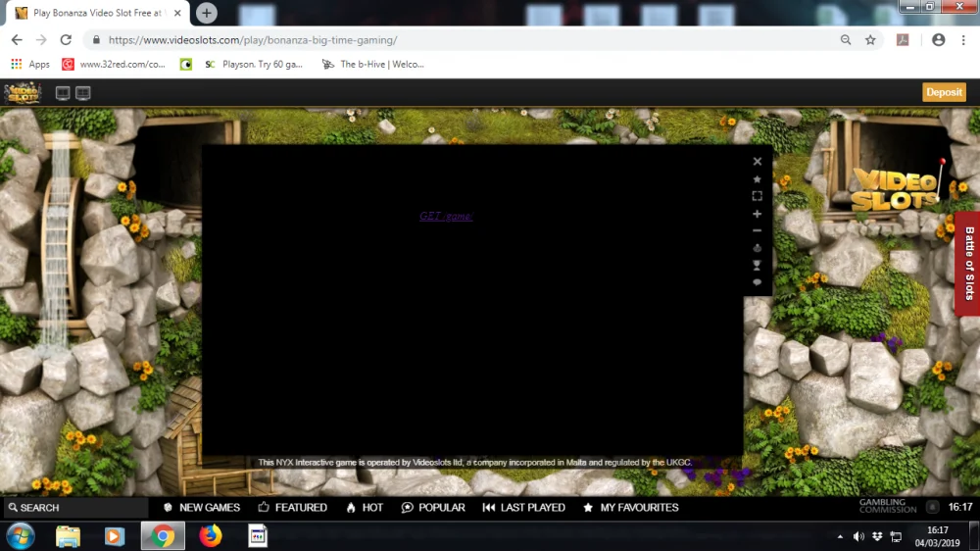Click the SEARCH field

coord(75,508)
